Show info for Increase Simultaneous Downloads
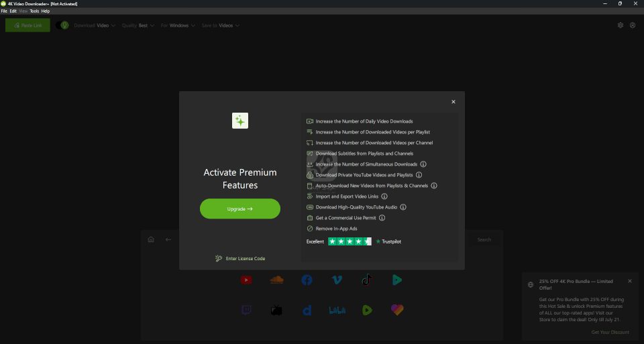 (423, 164)
